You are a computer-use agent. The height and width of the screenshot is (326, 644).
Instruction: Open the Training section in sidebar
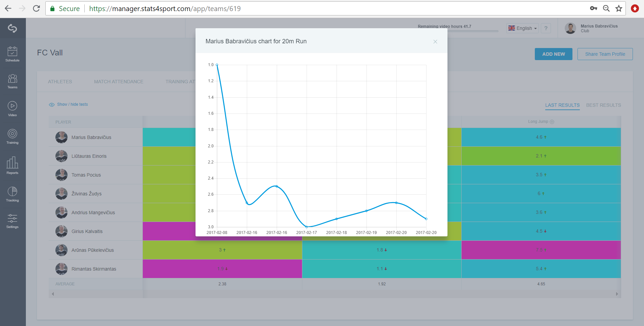[12, 136]
